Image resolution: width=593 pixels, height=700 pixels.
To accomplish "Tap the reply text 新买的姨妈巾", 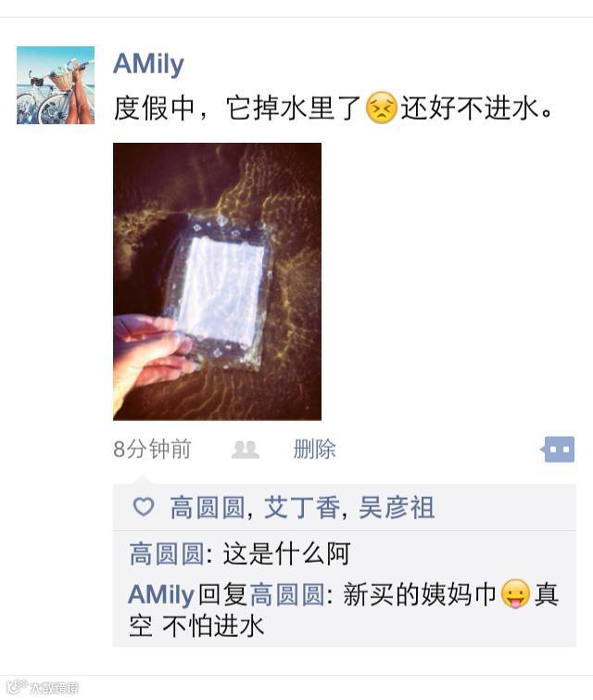I will click(420, 594).
